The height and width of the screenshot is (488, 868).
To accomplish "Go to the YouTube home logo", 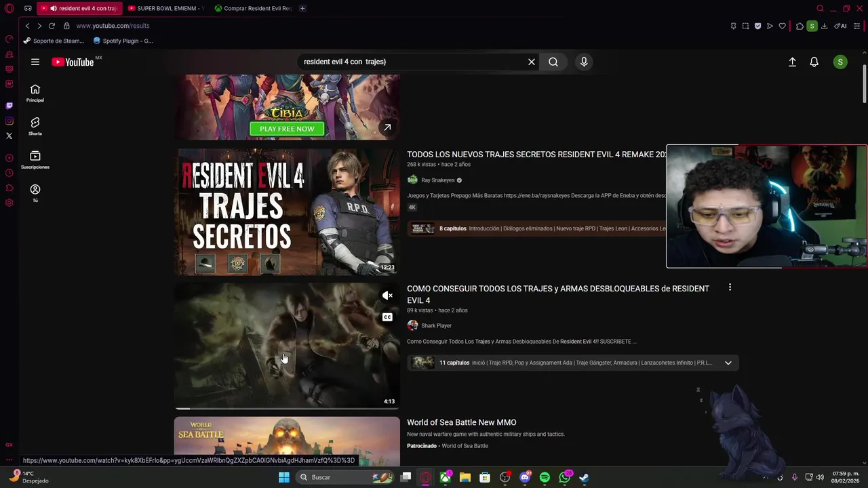I will [73, 62].
